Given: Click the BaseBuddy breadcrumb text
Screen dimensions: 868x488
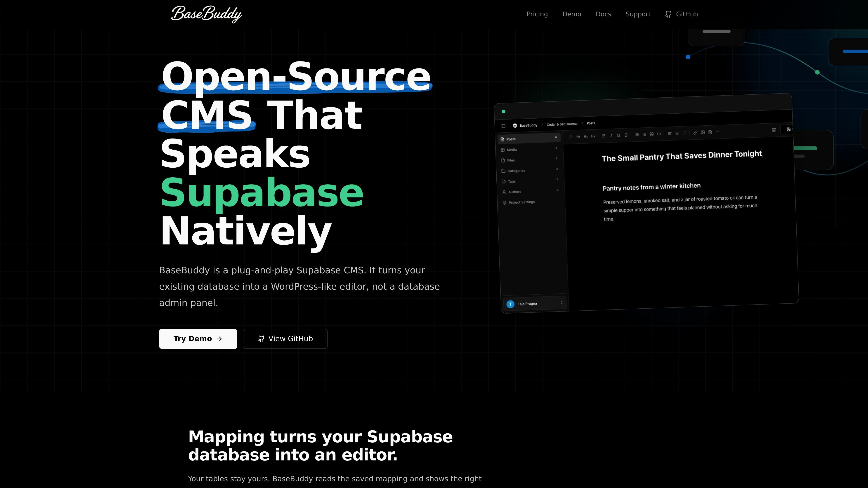Looking at the screenshot, I should point(528,125).
